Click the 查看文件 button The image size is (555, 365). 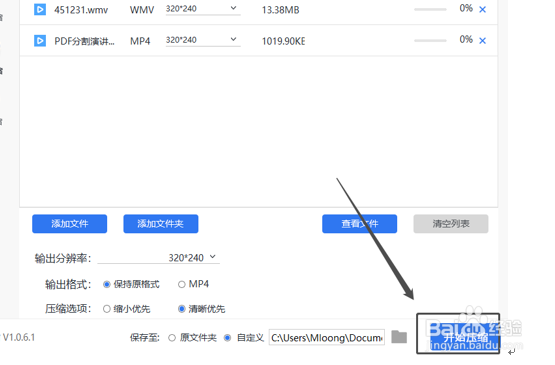(x=360, y=224)
